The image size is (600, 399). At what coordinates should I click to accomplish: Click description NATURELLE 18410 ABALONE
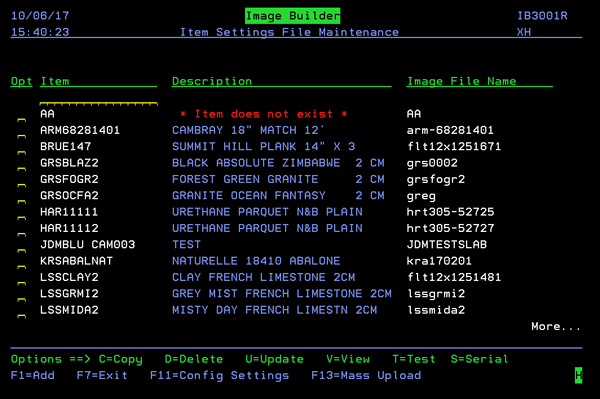[x=256, y=261]
